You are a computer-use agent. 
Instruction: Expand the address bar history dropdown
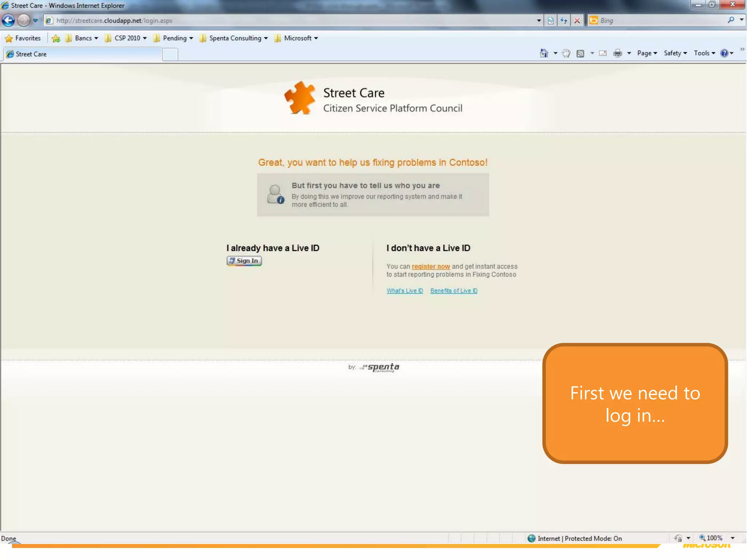pyautogui.click(x=539, y=20)
